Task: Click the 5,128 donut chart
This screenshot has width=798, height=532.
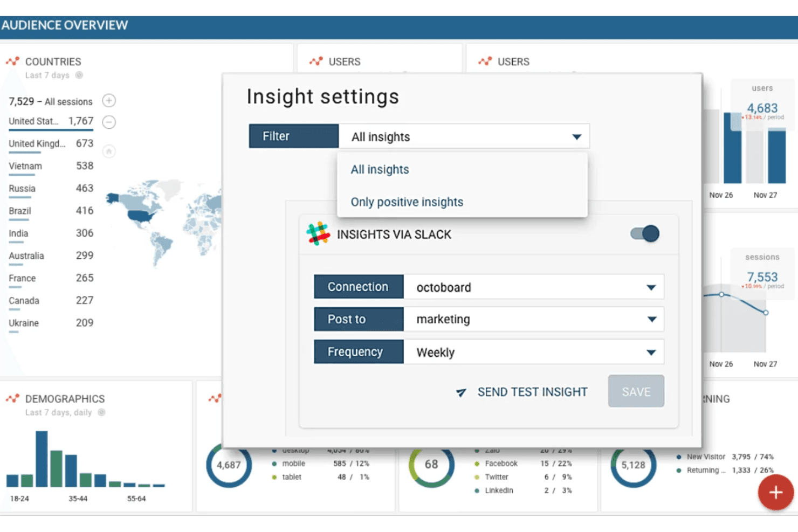Action: tap(633, 465)
